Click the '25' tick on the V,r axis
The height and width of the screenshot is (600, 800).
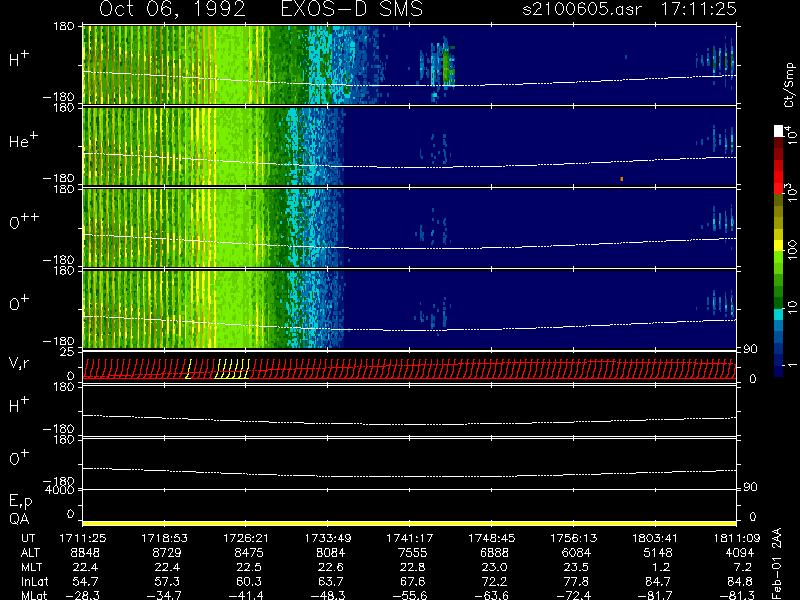(x=67, y=352)
